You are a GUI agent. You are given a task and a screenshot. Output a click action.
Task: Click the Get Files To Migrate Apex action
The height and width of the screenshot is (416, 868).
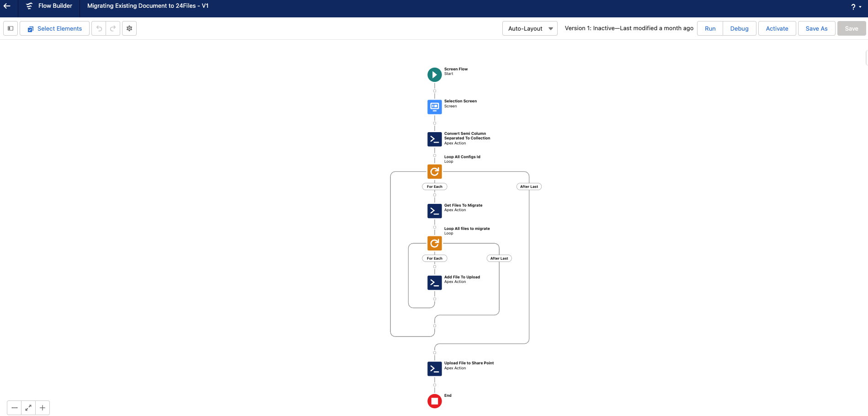click(x=434, y=211)
